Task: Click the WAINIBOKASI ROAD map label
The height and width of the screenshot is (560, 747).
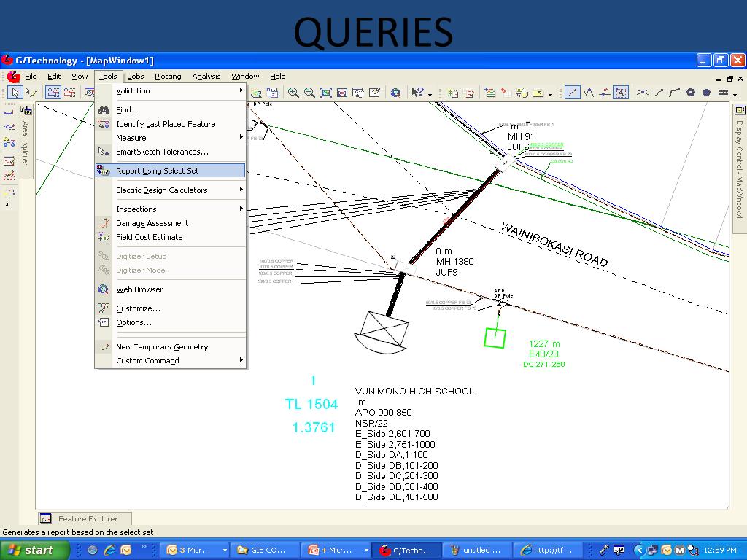Action: (554, 244)
